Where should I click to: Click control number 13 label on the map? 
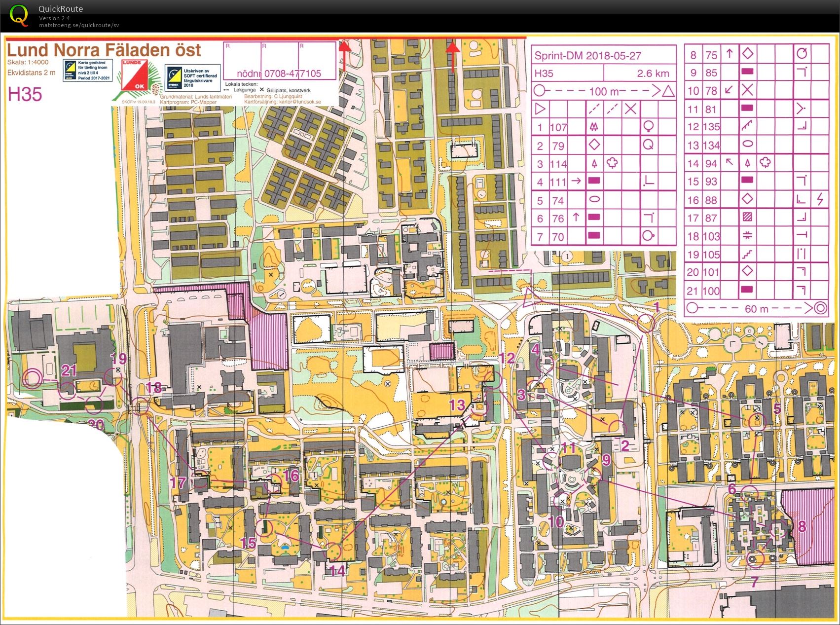tap(457, 405)
